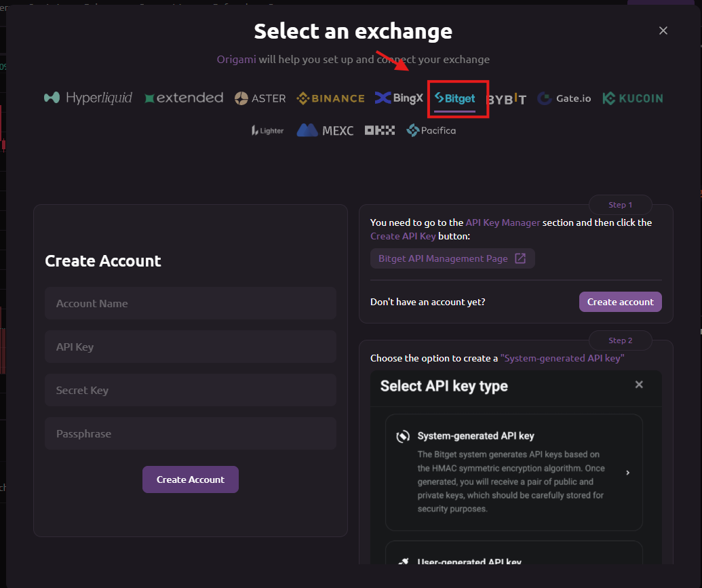Choose the Bybit exchange logo
The width and height of the screenshot is (702, 588).
[507, 98]
